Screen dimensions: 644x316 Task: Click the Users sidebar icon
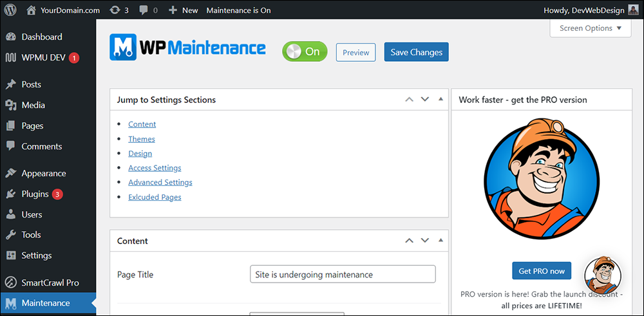point(11,214)
